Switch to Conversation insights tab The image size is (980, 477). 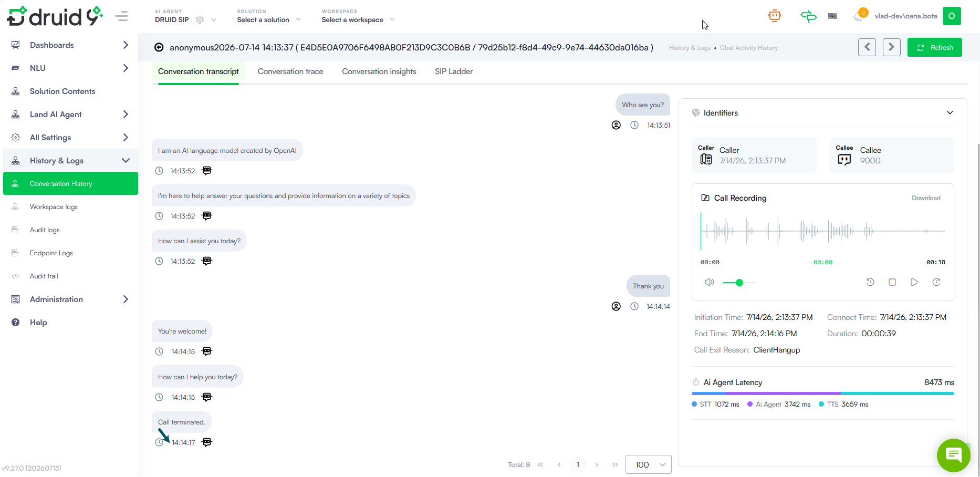pos(379,71)
